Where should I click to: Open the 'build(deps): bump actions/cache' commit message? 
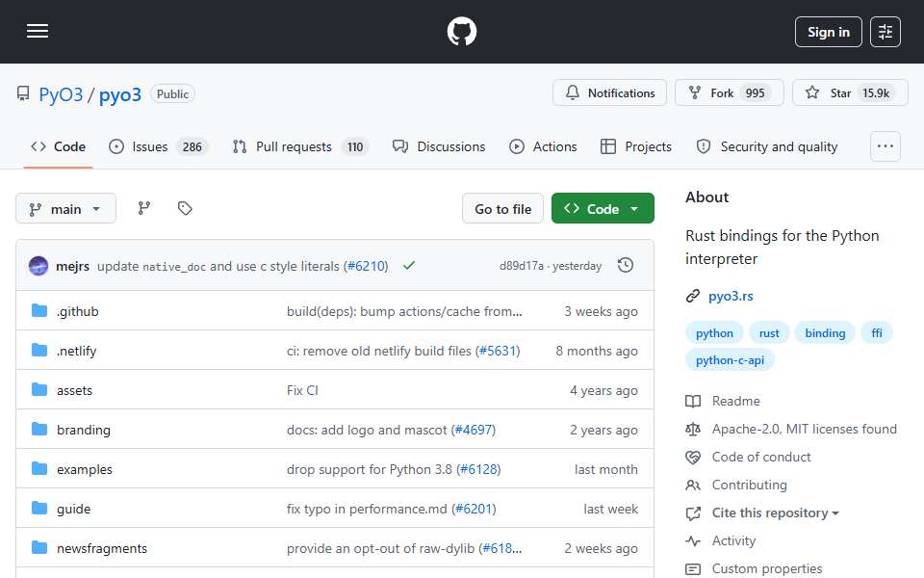404,311
